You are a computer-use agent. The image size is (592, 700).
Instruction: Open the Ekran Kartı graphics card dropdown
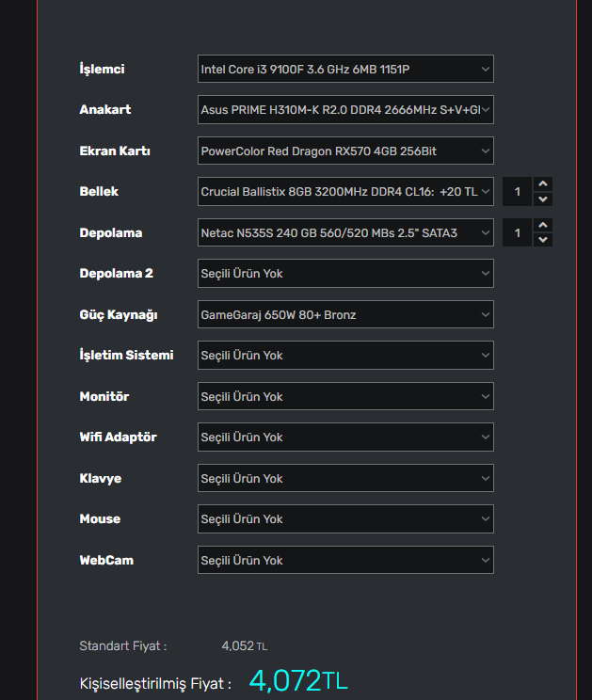(345, 151)
